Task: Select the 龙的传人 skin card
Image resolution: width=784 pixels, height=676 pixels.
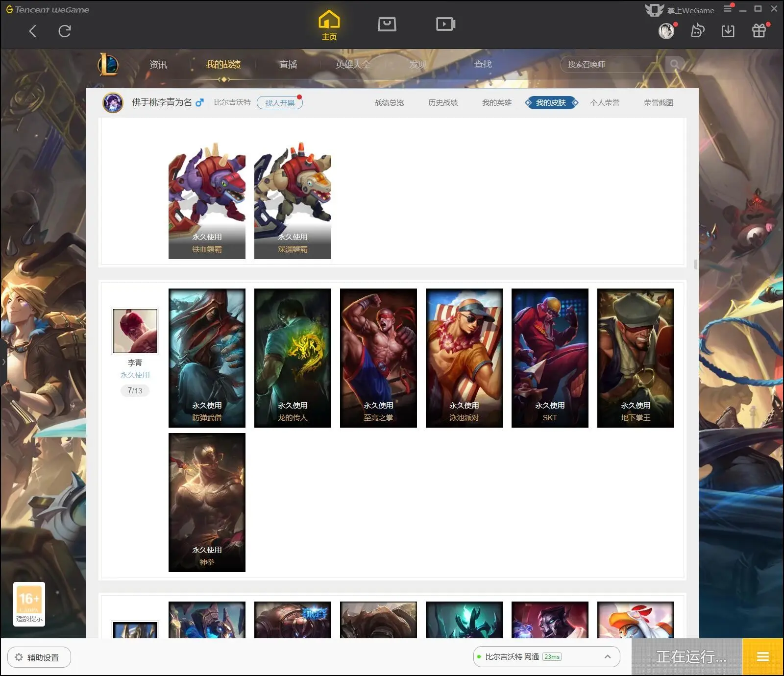Action: pyautogui.click(x=293, y=358)
